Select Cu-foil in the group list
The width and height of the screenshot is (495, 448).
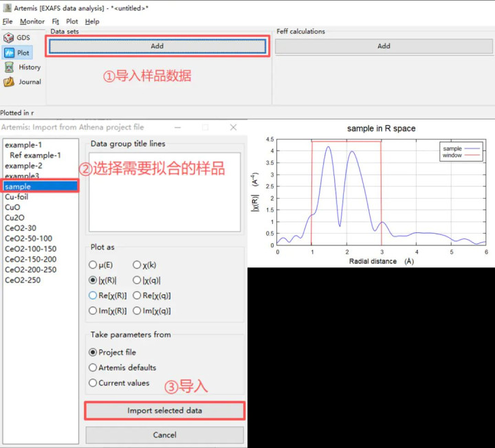[16, 197]
